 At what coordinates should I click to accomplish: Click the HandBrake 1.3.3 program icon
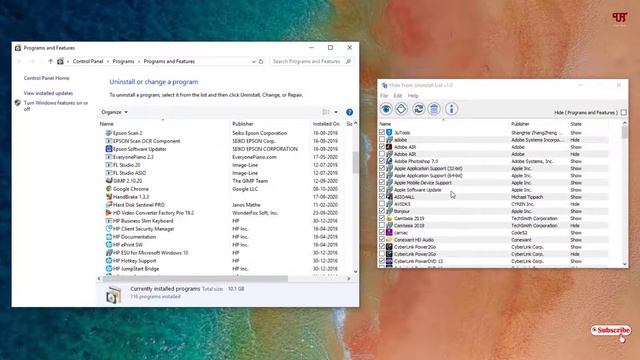pyautogui.click(x=109, y=197)
